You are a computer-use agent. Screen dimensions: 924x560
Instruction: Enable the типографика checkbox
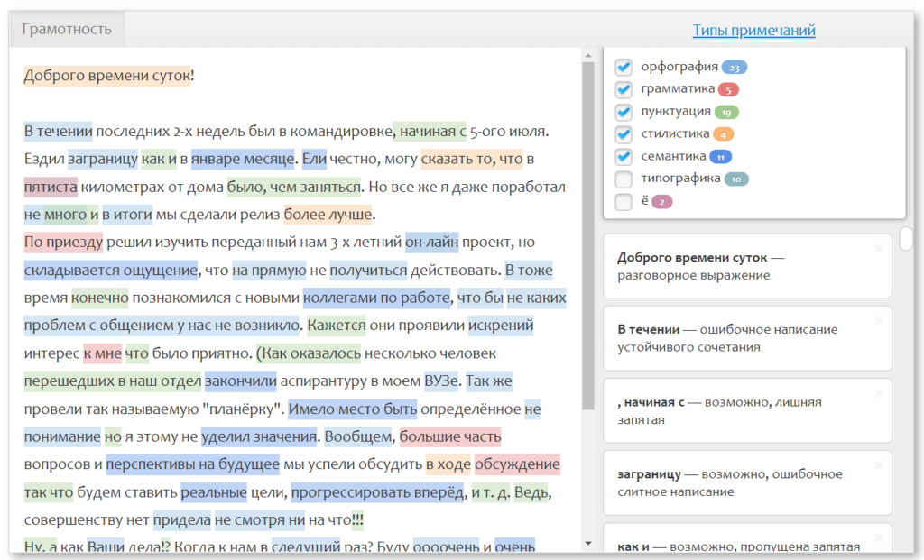623,179
